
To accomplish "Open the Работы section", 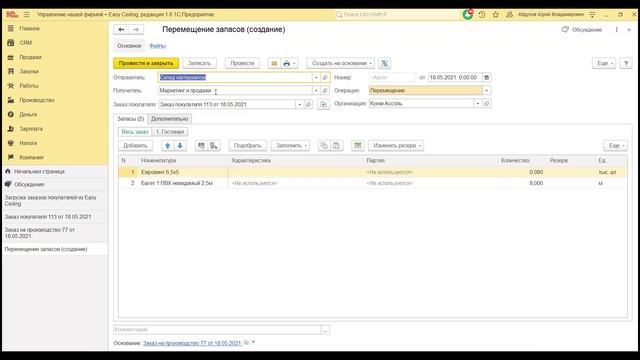I will 29,86.
